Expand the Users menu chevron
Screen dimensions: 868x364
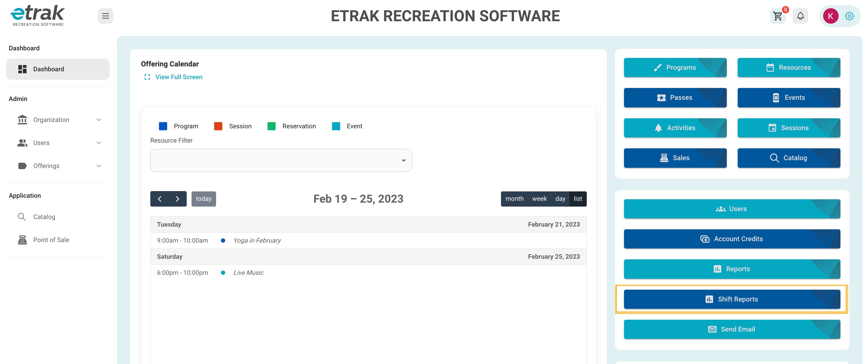(99, 143)
